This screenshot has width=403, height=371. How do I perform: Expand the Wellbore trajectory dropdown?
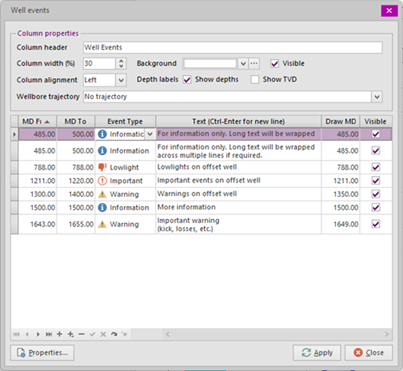coord(377,97)
